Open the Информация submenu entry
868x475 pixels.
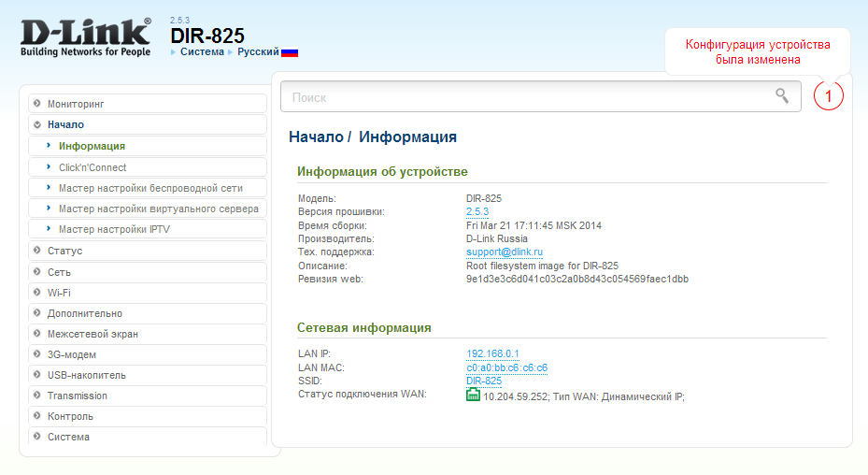coord(148,146)
